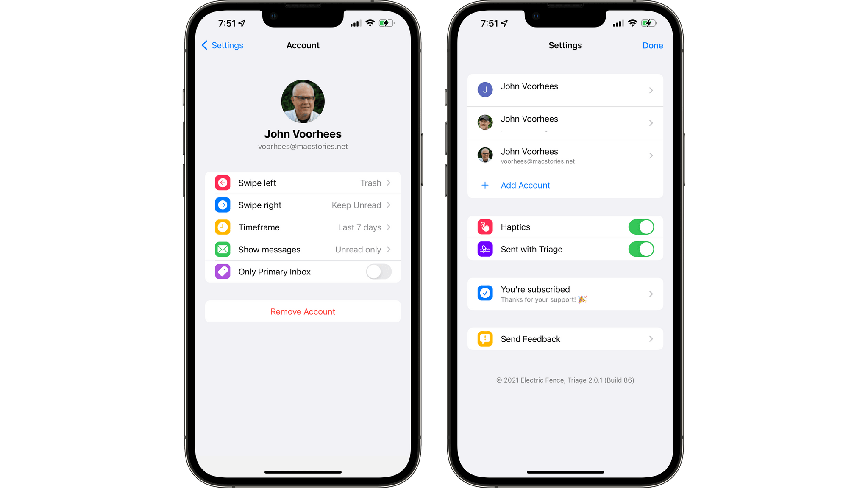
Task: Disable the Haptics toggle
Action: point(641,227)
